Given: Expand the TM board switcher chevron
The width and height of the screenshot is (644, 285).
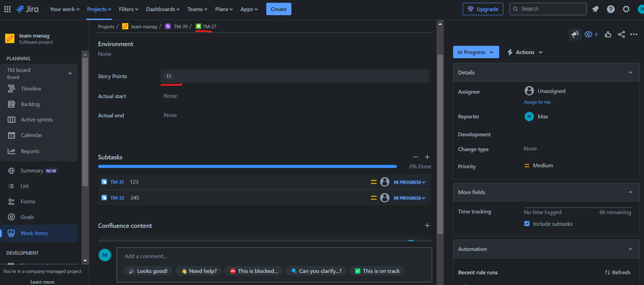Looking at the screenshot, I should pos(70,73).
